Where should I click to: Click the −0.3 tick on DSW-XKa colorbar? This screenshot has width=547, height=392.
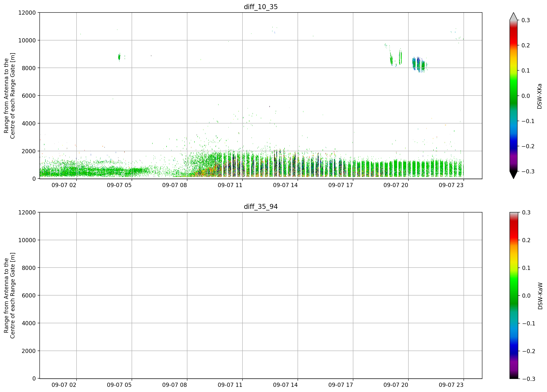point(528,171)
